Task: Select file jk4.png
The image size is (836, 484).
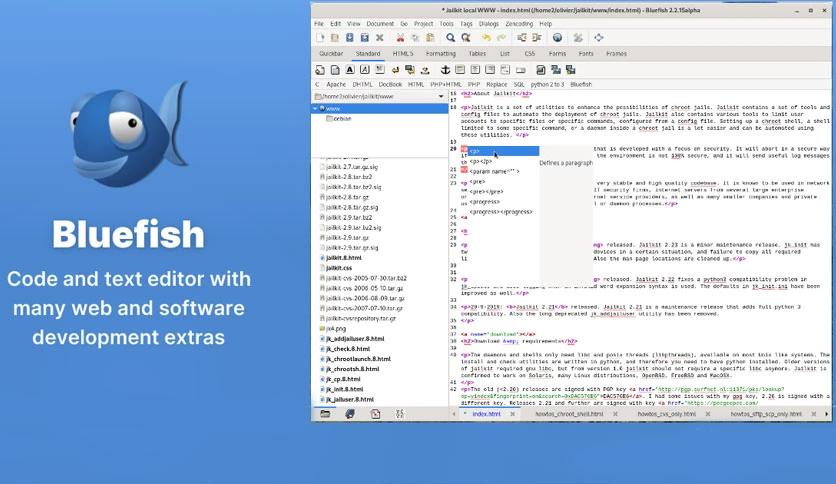Action: point(336,329)
